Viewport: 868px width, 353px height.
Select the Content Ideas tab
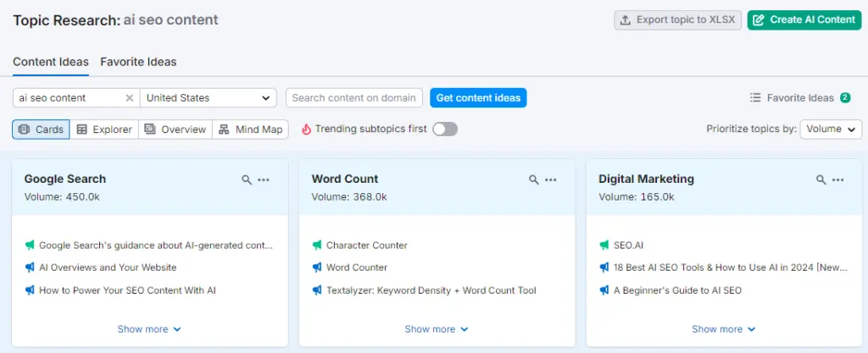click(51, 62)
